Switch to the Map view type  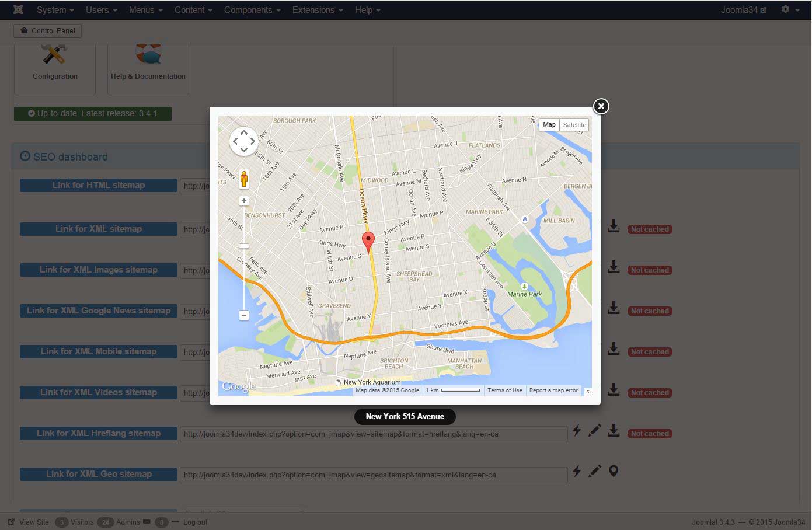coord(549,125)
